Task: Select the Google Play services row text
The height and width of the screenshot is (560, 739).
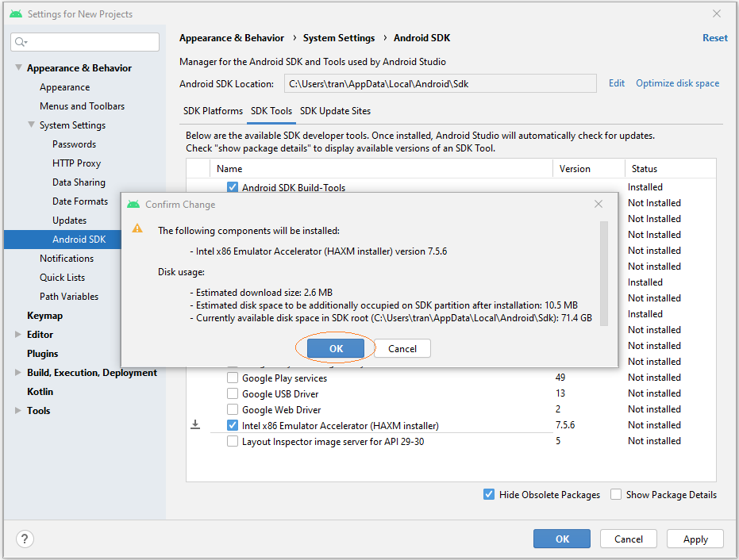Action: 284,378
